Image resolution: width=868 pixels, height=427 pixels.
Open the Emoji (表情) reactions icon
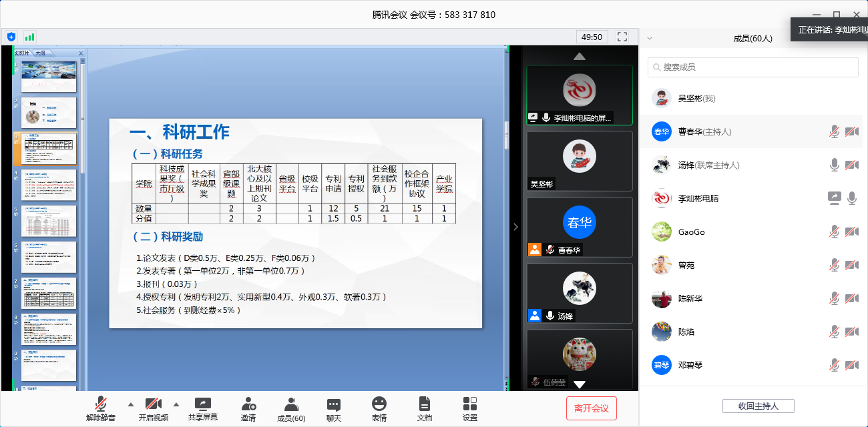click(x=379, y=404)
